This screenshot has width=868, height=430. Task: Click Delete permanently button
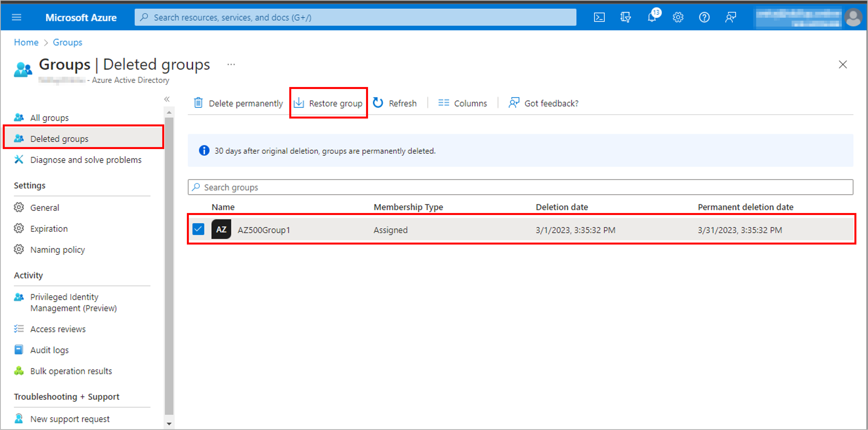point(238,103)
